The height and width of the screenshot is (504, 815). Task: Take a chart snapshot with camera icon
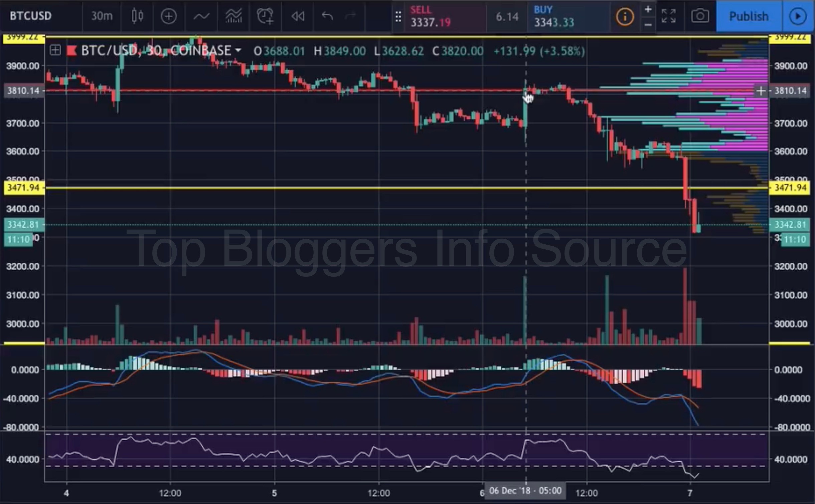point(700,16)
